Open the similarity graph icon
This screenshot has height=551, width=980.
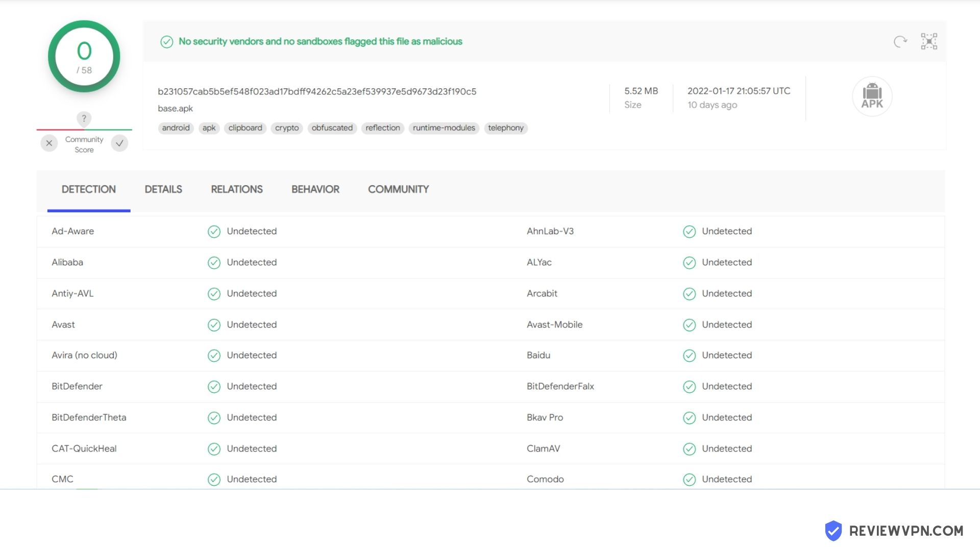929,41
